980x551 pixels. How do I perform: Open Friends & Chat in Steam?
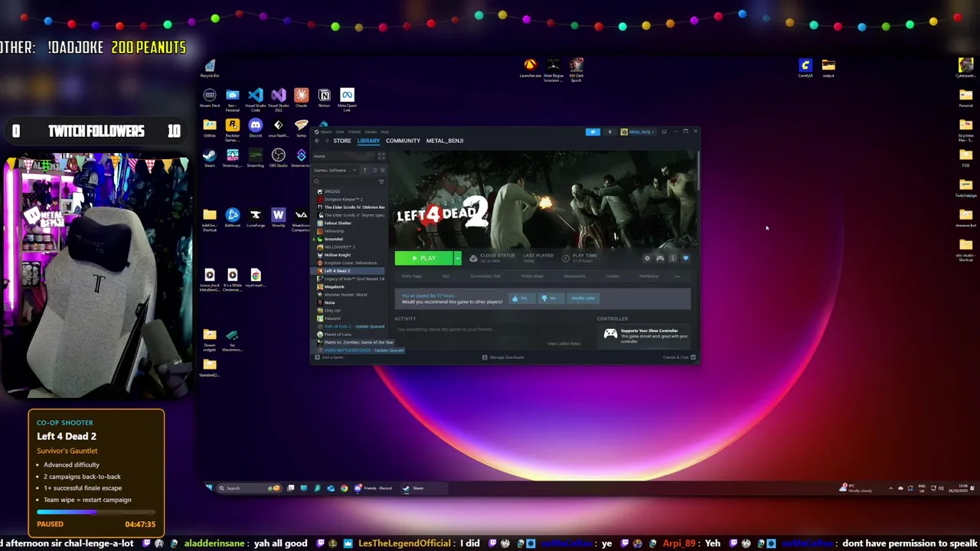(679, 357)
